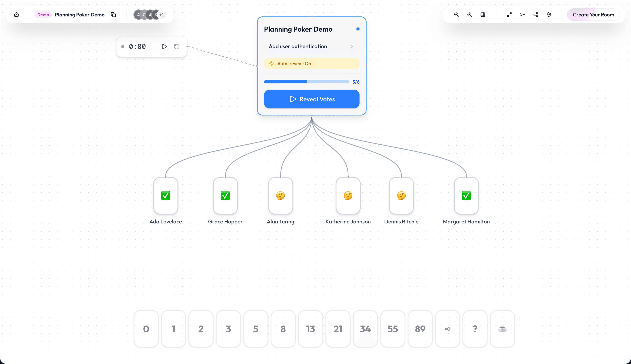Expand the Add user authentication item
The image size is (631, 364).
(351, 46)
